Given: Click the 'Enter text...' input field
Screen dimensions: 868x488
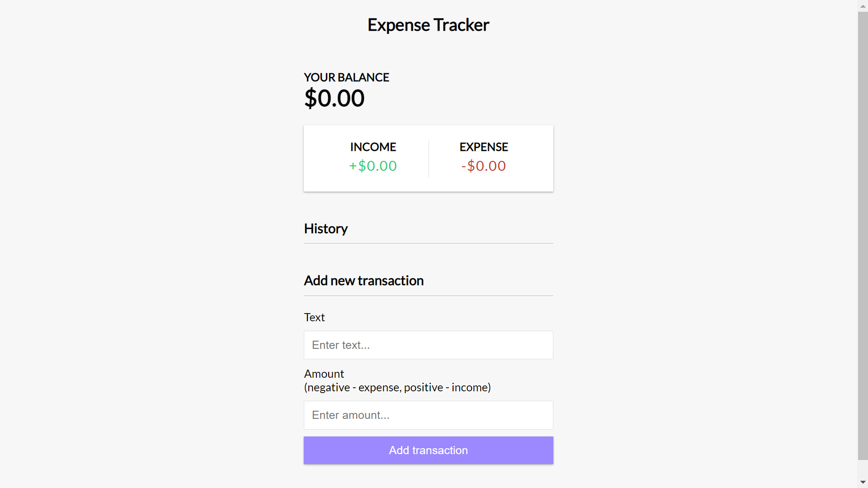Looking at the screenshot, I should click(428, 345).
